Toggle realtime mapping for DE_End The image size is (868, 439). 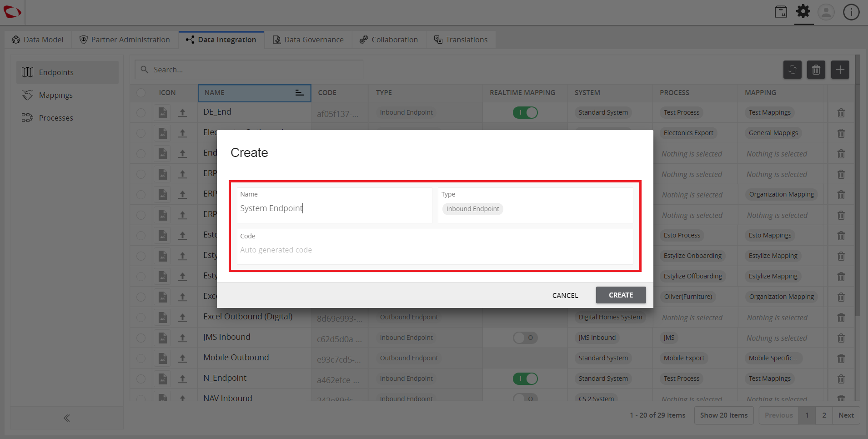click(525, 113)
